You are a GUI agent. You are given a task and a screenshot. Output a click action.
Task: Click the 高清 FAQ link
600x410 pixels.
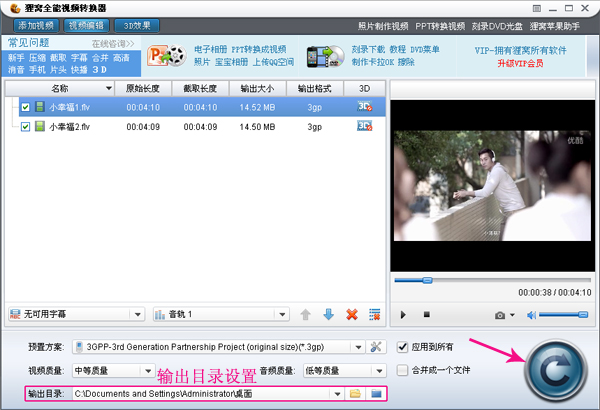[121, 58]
